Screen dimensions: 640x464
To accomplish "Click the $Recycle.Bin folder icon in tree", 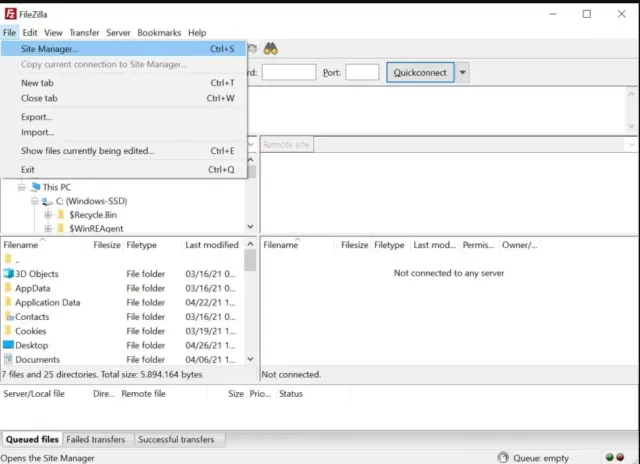I will click(60, 215).
